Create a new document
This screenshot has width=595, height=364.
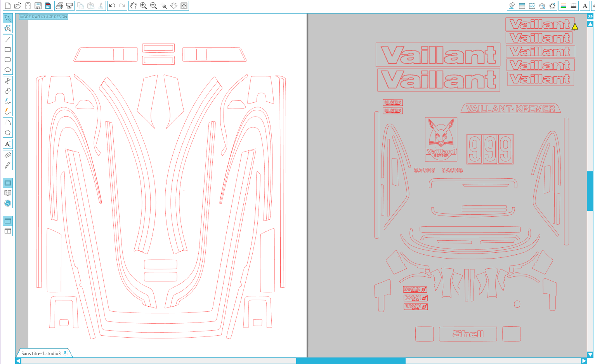pos(7,6)
